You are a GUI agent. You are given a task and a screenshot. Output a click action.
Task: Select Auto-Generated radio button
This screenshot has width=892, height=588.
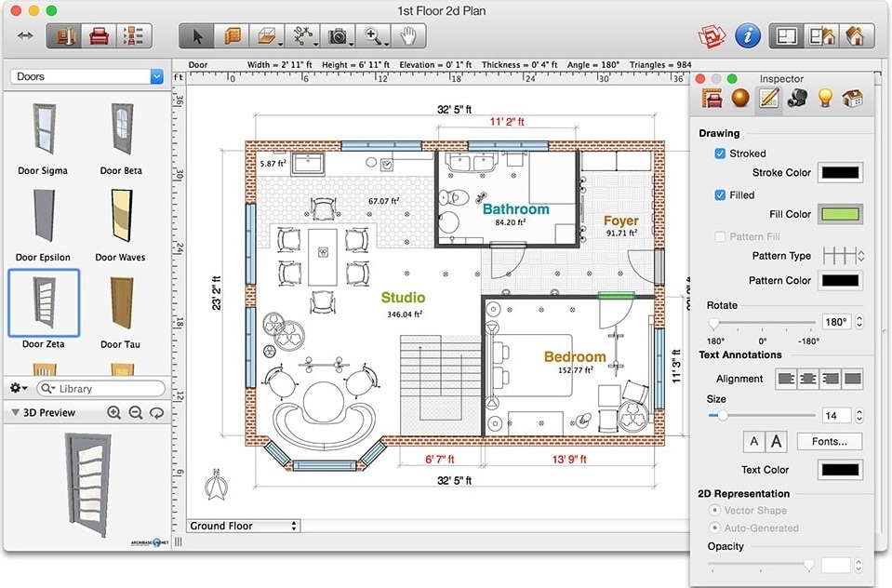[714, 528]
